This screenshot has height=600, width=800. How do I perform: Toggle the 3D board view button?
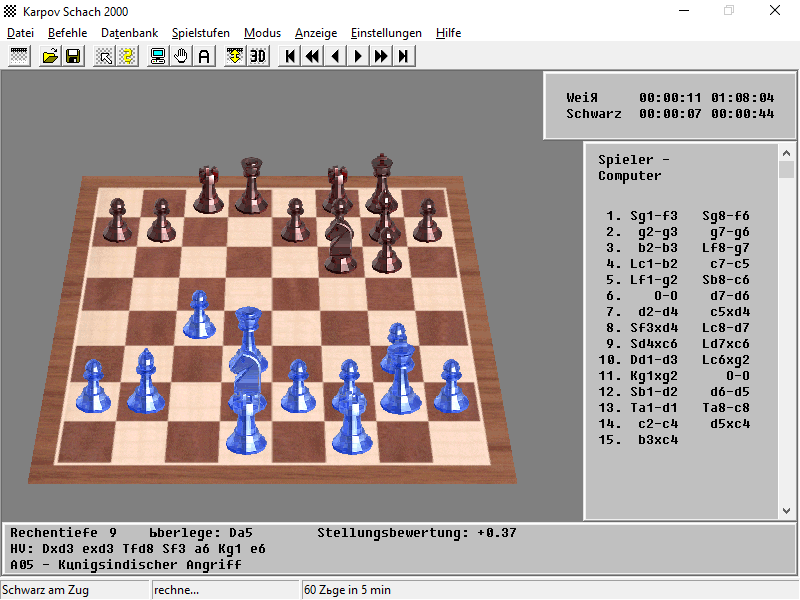(x=258, y=56)
